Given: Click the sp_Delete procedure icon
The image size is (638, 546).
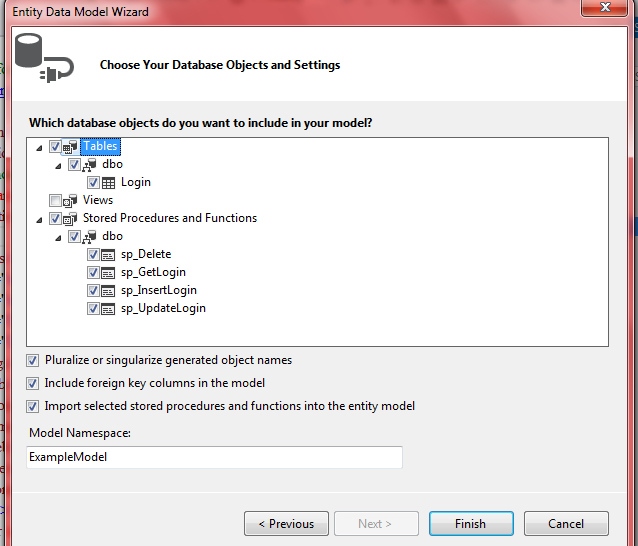Looking at the screenshot, I should pos(108,255).
